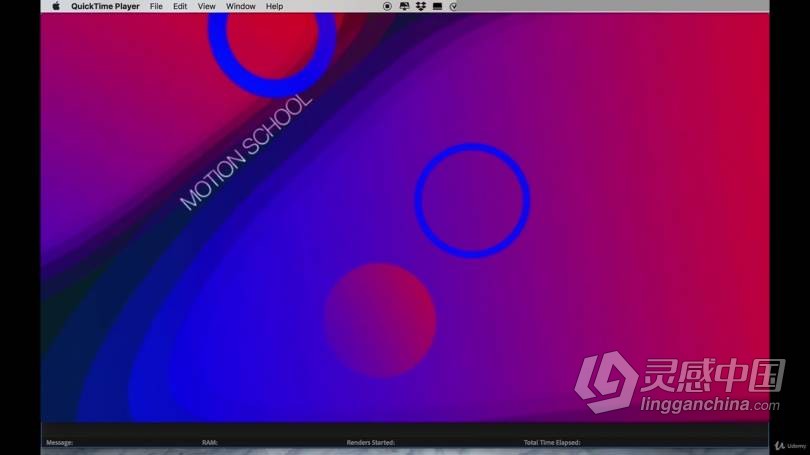Open the Help menu
810x455 pixels.
click(274, 6)
